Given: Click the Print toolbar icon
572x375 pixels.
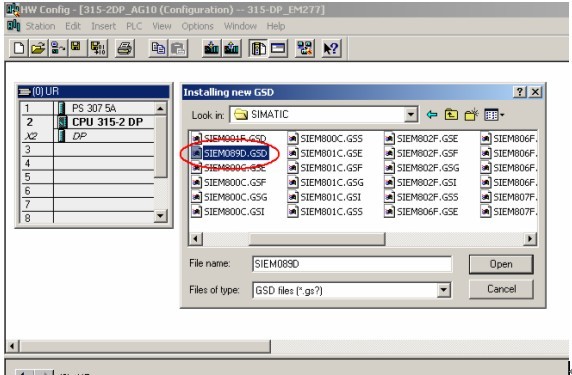Looking at the screenshot, I should (x=125, y=48).
